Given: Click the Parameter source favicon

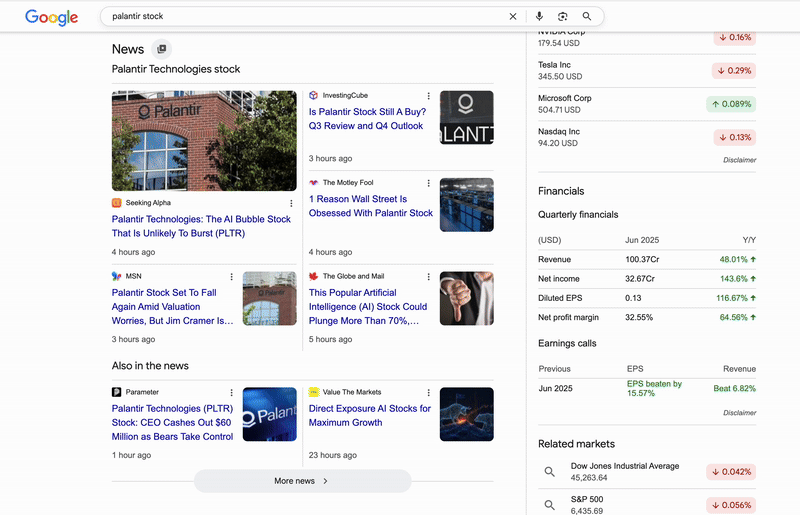Looking at the screenshot, I should [x=116, y=392].
